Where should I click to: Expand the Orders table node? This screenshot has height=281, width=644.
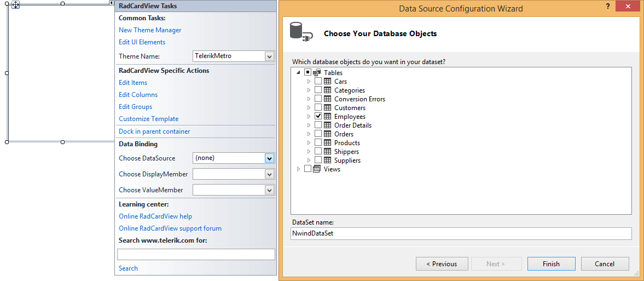tap(309, 134)
